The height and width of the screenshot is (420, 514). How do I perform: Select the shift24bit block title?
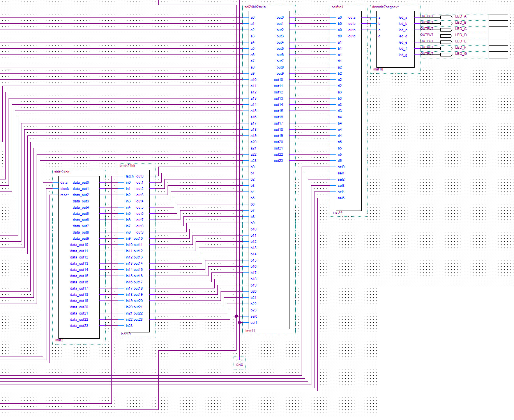pyautogui.click(x=62, y=172)
